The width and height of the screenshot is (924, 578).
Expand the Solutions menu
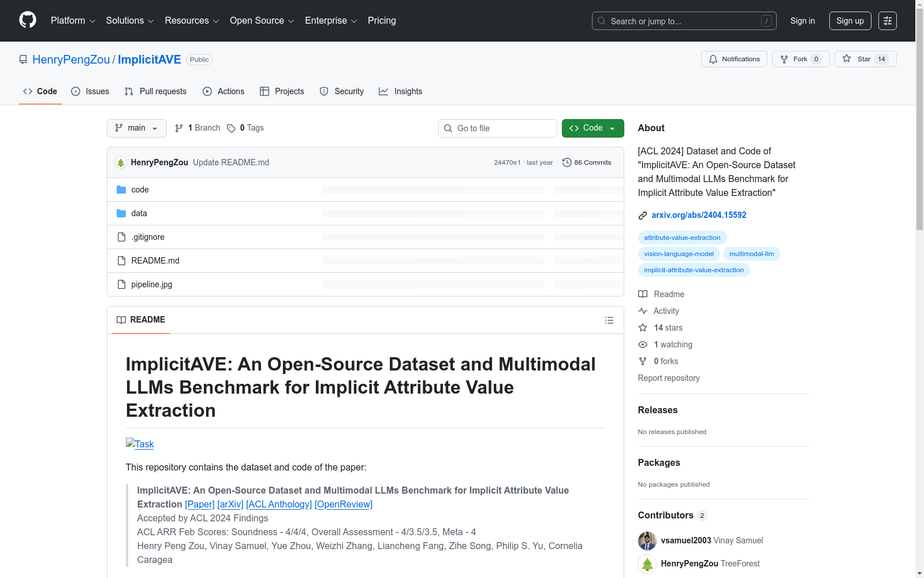click(x=130, y=21)
